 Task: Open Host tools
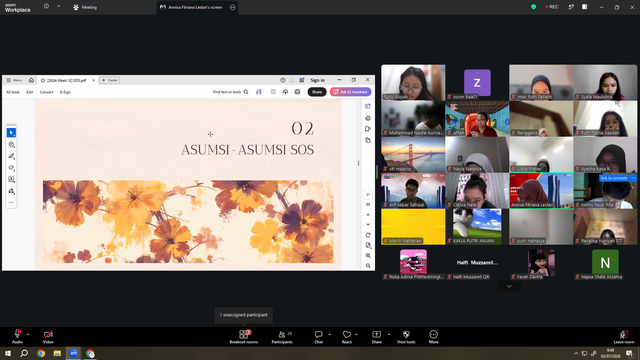click(406, 336)
